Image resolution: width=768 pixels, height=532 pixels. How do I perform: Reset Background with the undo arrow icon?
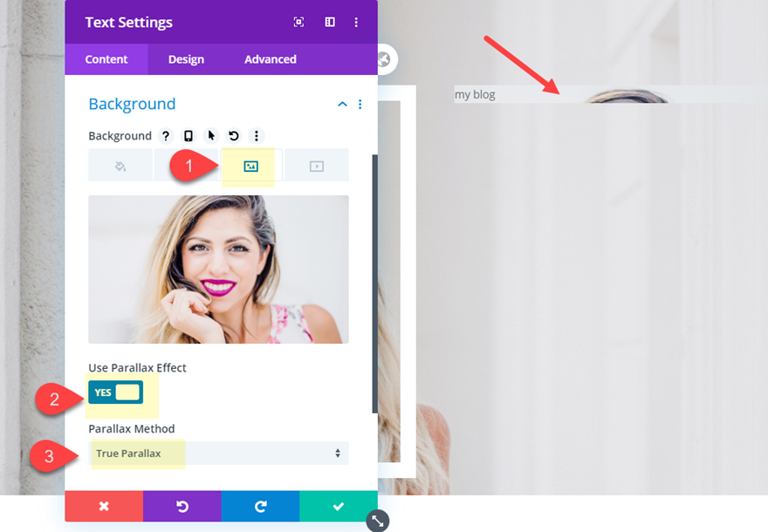click(x=234, y=135)
